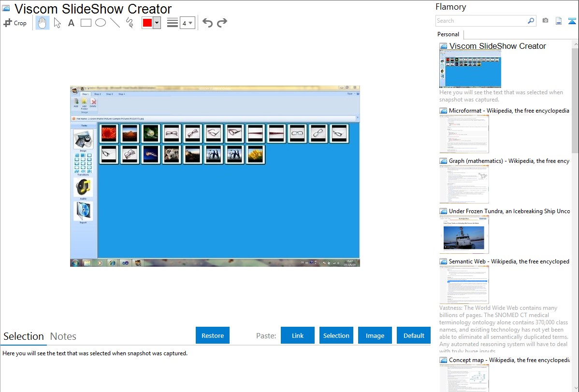The image size is (579, 392).
Task: Open the Graph (mathematics) snapshot thumbnail
Action: (464, 184)
